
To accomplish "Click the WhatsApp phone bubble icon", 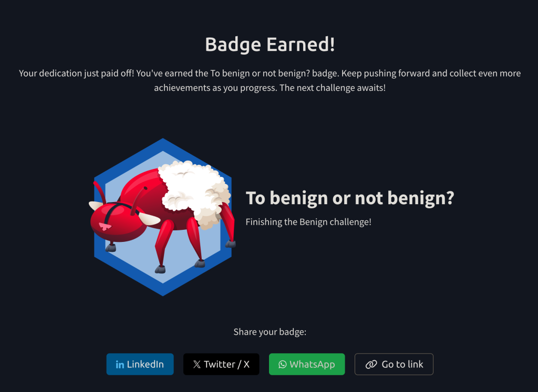I will pos(282,364).
